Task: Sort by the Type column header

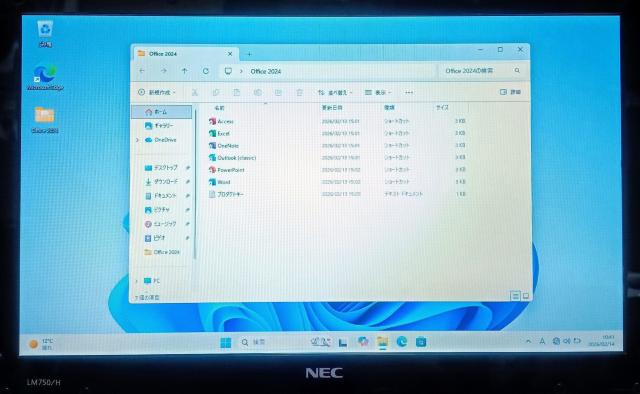Action: (x=389, y=108)
